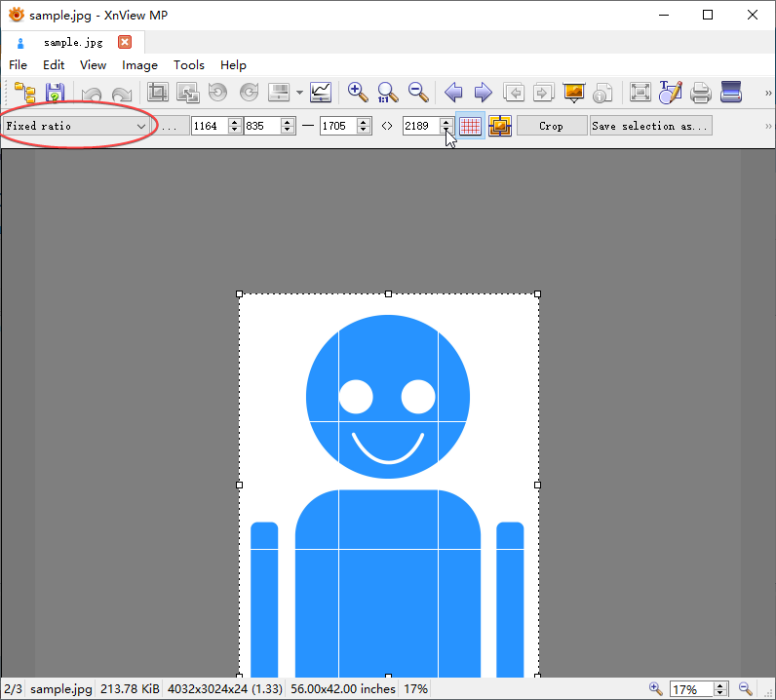776x700 pixels.
Task: Click the Save file floppy disk icon
Action: [55, 93]
